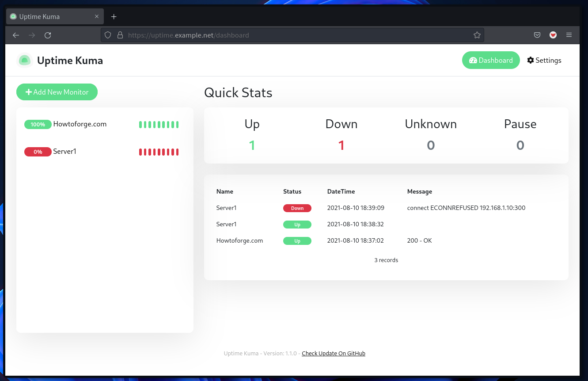588x381 pixels.
Task: Click the 0% uptime badge
Action: (38, 152)
